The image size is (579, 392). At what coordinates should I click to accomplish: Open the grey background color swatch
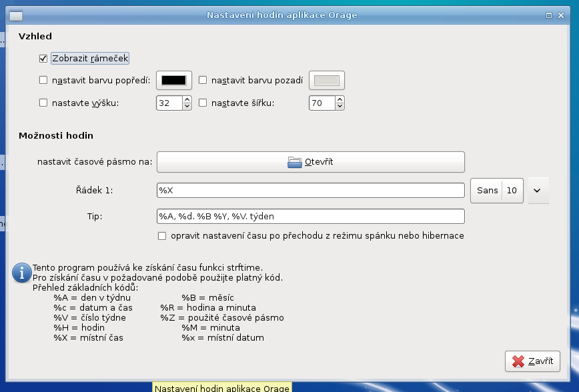327,81
